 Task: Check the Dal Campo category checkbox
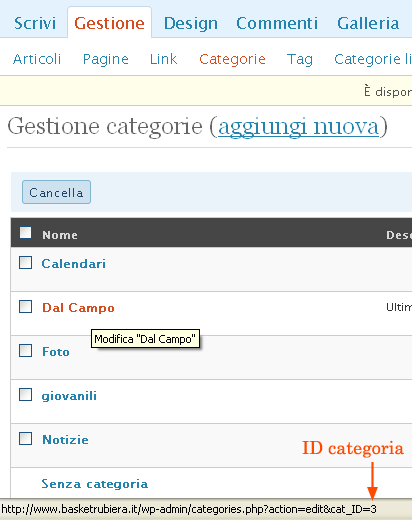pyautogui.click(x=26, y=306)
